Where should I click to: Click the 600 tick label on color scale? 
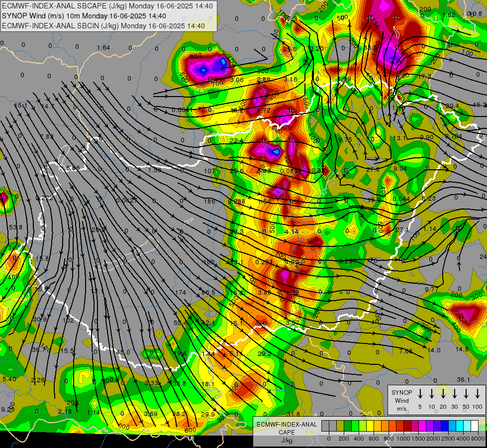point(374,439)
